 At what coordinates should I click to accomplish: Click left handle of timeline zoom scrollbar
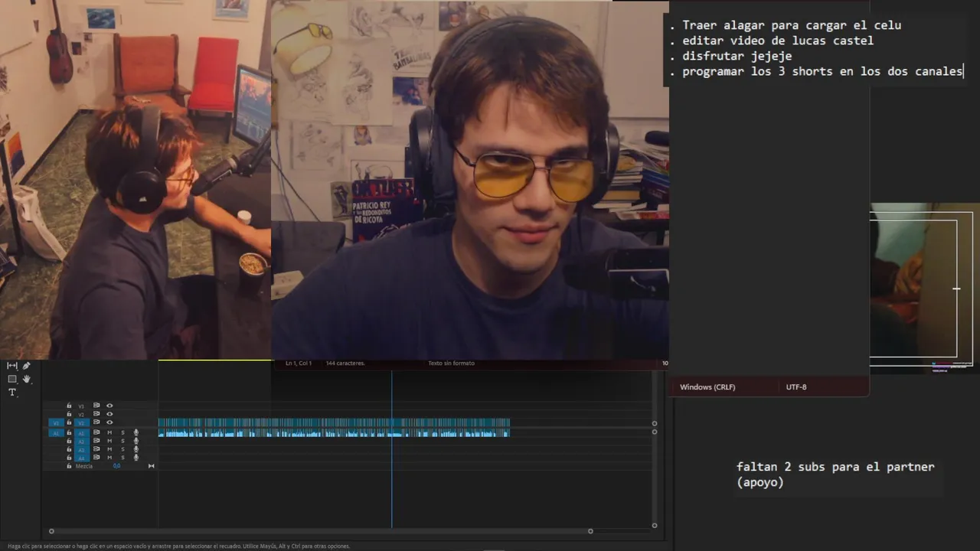click(51, 531)
